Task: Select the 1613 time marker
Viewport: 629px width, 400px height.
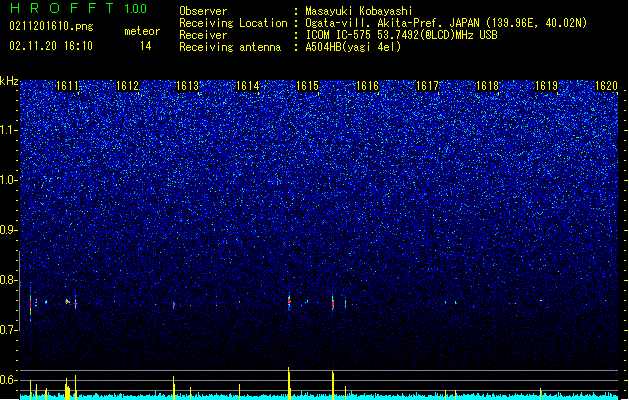Action: [x=187, y=86]
